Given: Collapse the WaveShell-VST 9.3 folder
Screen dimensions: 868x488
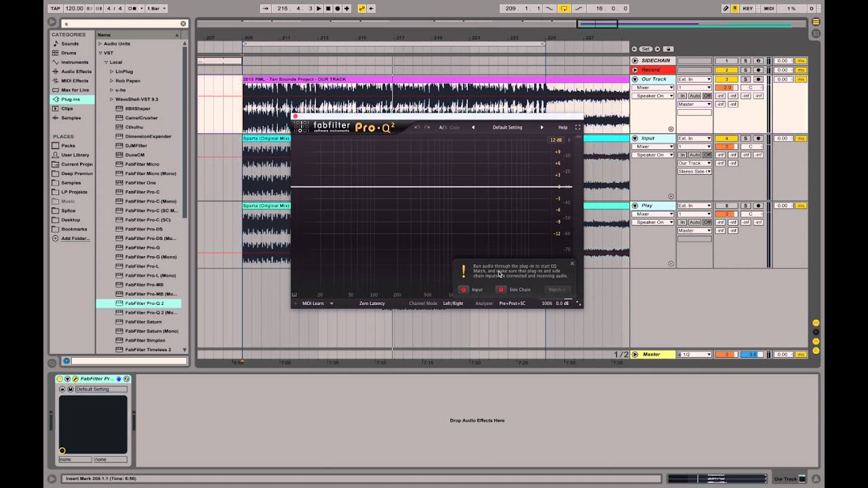Looking at the screenshot, I should 112,99.
